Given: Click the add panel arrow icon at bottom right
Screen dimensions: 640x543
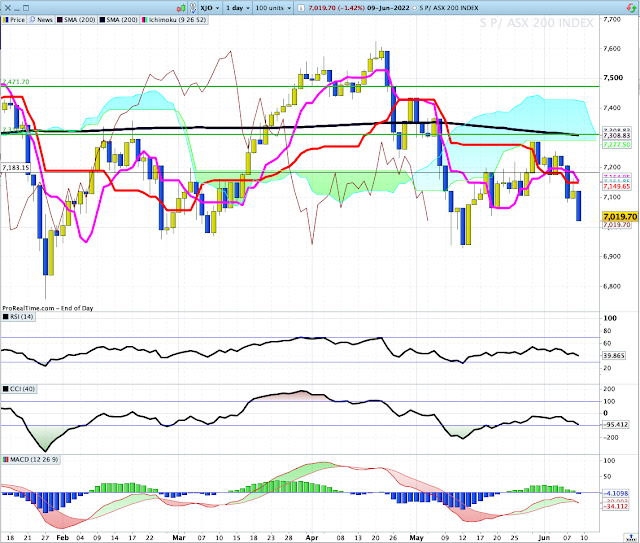Looking at the screenshot, I should (x=629, y=538).
